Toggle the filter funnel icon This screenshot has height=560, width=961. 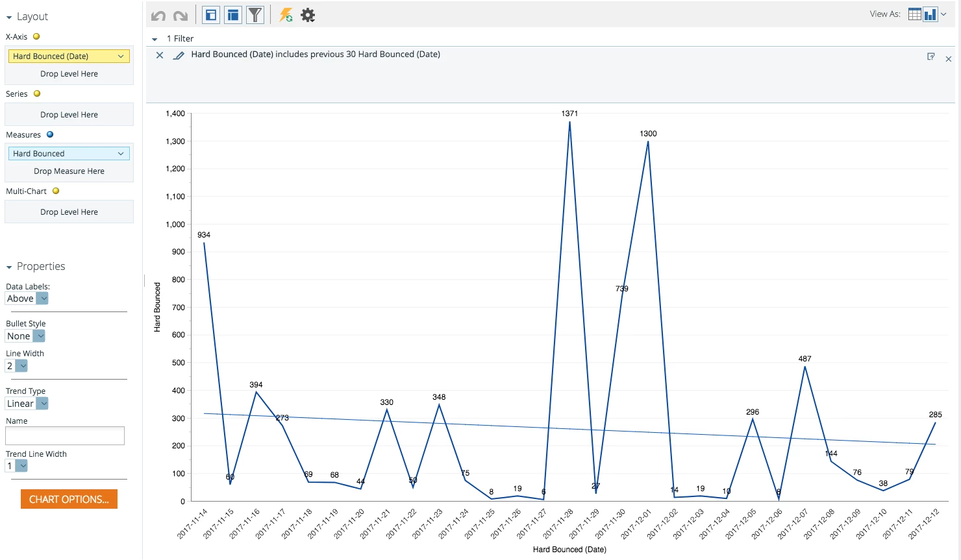coord(255,15)
